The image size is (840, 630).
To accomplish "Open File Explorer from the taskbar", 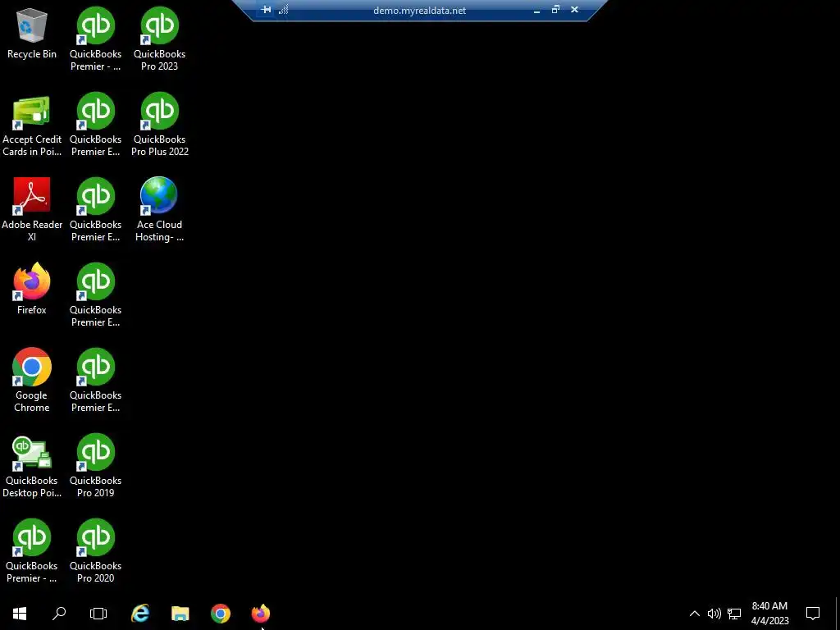I will point(180,614).
